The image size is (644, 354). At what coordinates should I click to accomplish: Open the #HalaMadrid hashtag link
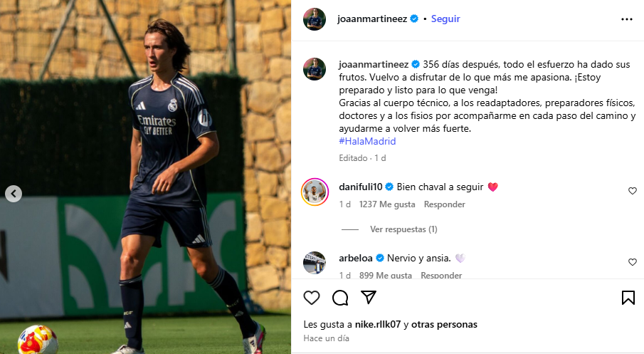(367, 141)
